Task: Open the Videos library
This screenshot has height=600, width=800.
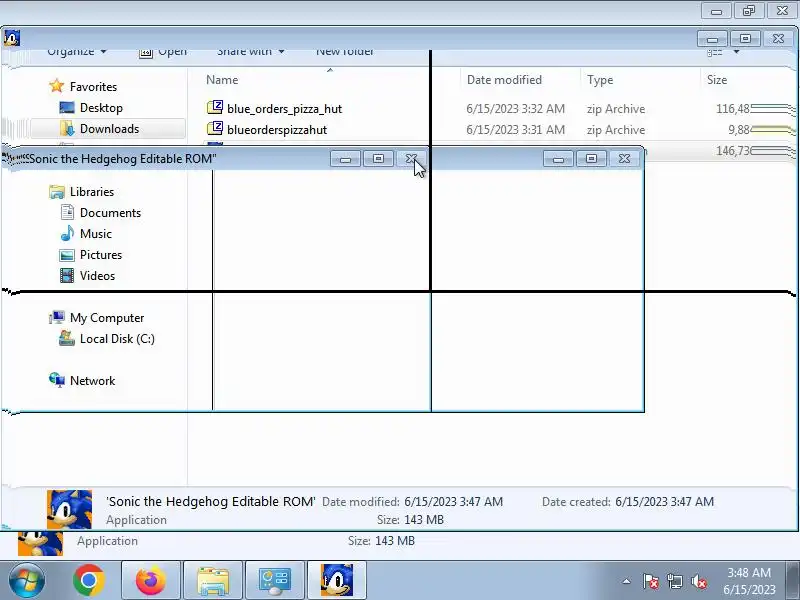Action: pos(97,276)
